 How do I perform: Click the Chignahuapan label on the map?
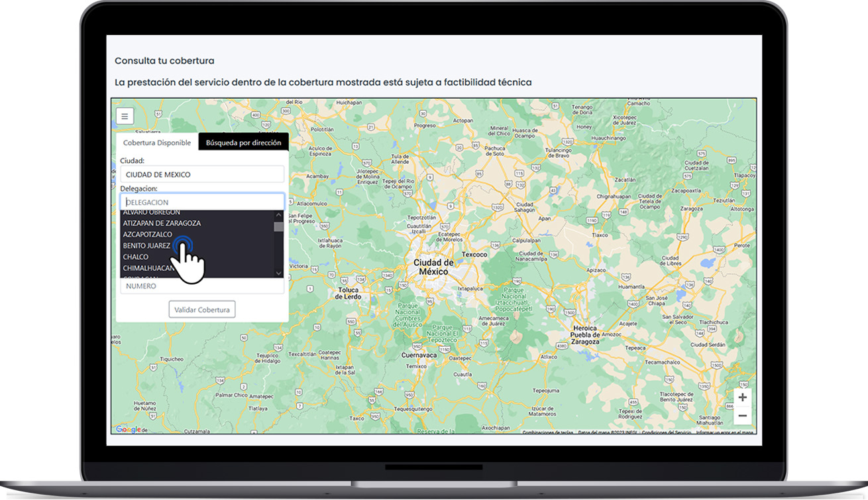(614, 196)
